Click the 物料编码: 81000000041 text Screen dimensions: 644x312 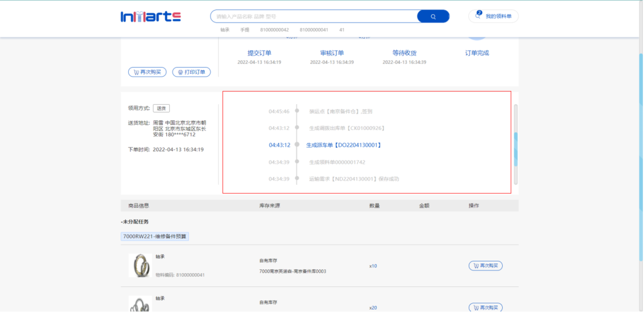pos(180,274)
